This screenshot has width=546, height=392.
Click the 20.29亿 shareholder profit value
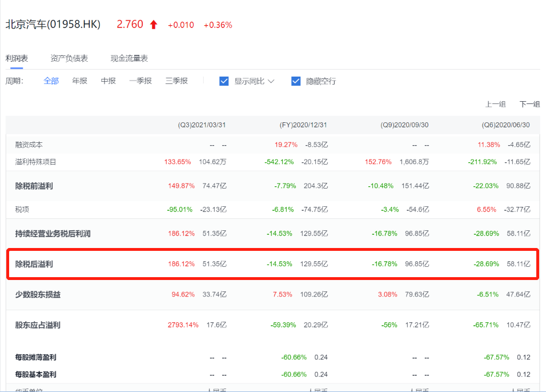pyautogui.click(x=316, y=325)
